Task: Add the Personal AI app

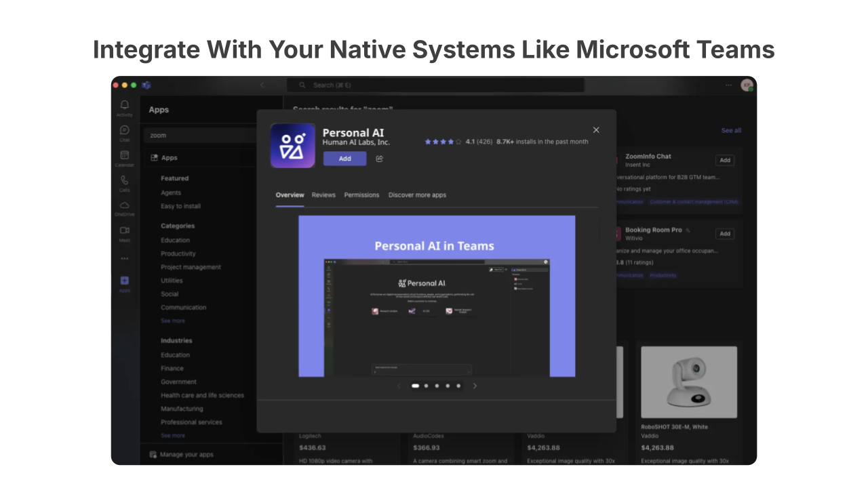Action: point(345,159)
